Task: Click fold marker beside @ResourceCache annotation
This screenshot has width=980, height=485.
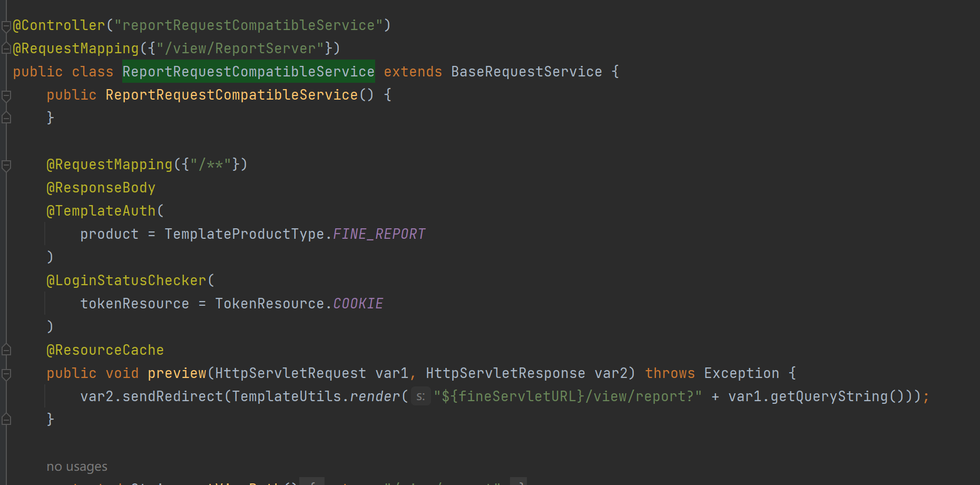Action: (x=6, y=350)
